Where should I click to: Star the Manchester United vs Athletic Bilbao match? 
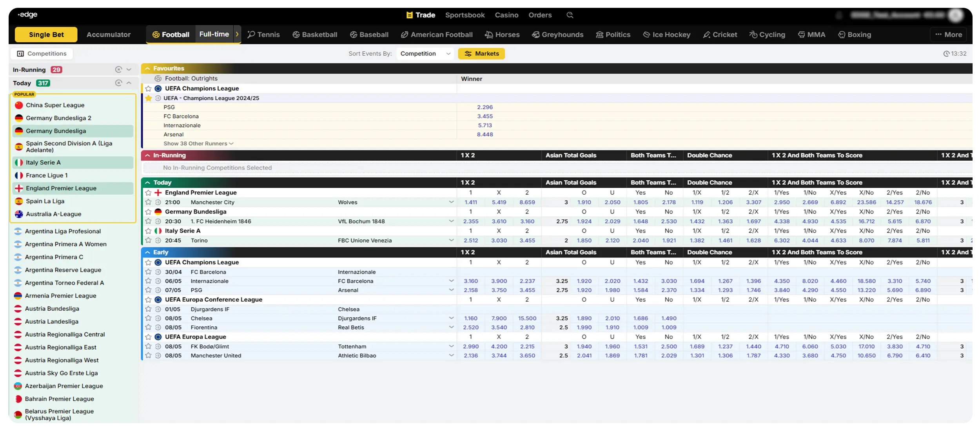148,355
